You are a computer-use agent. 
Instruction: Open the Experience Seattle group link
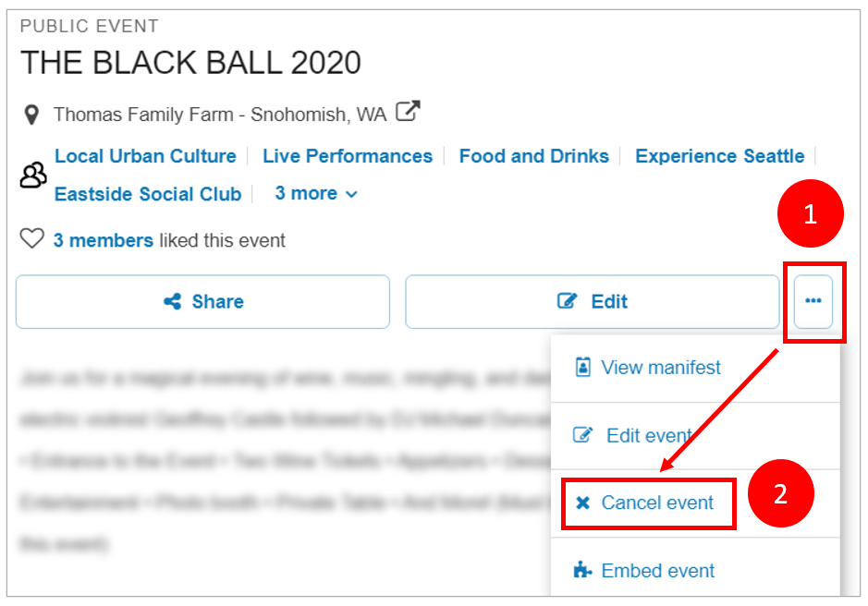719,156
